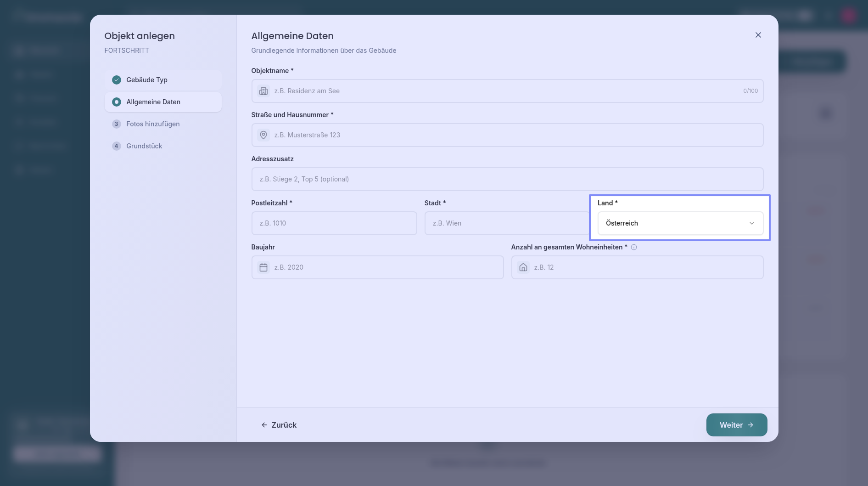
Task: Focus the Stadt input field
Action: point(505,223)
